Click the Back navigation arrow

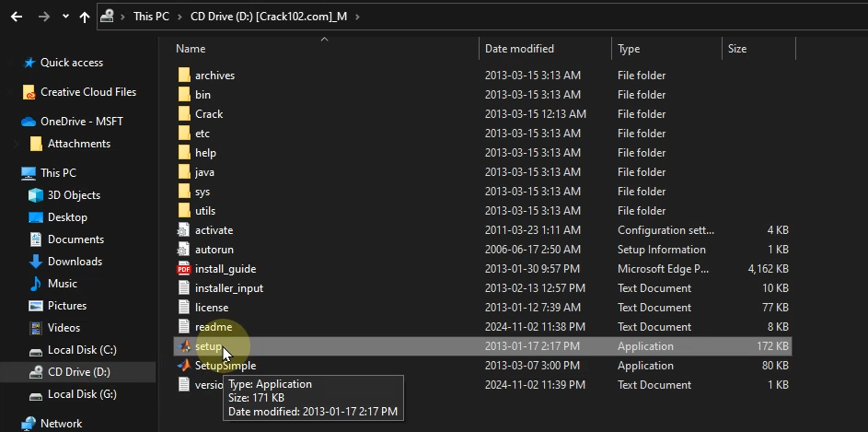17,17
